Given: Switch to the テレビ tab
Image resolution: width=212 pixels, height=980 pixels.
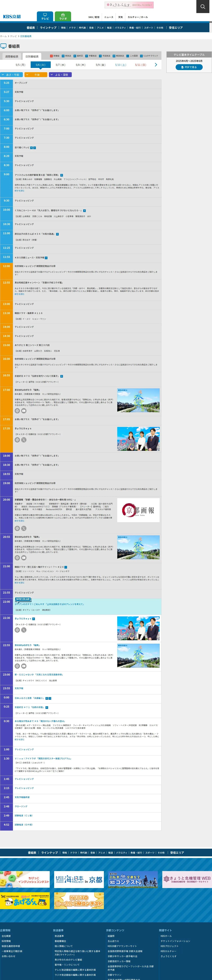Looking at the screenshot, I should (45, 16).
